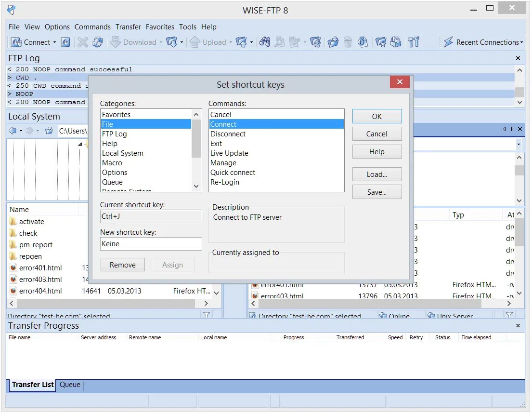Viewport: 532px width, 414px height.
Task: Click the favorites star folder toolbar icon
Action: coord(381,42)
